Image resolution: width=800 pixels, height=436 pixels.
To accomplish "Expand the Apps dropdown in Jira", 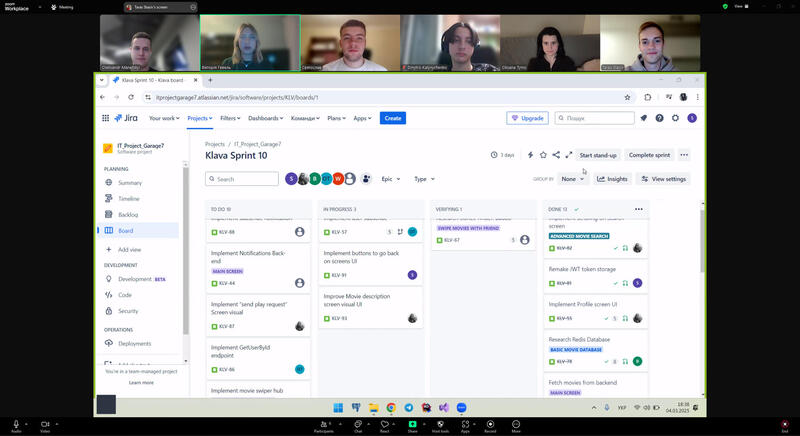I will pyautogui.click(x=362, y=118).
